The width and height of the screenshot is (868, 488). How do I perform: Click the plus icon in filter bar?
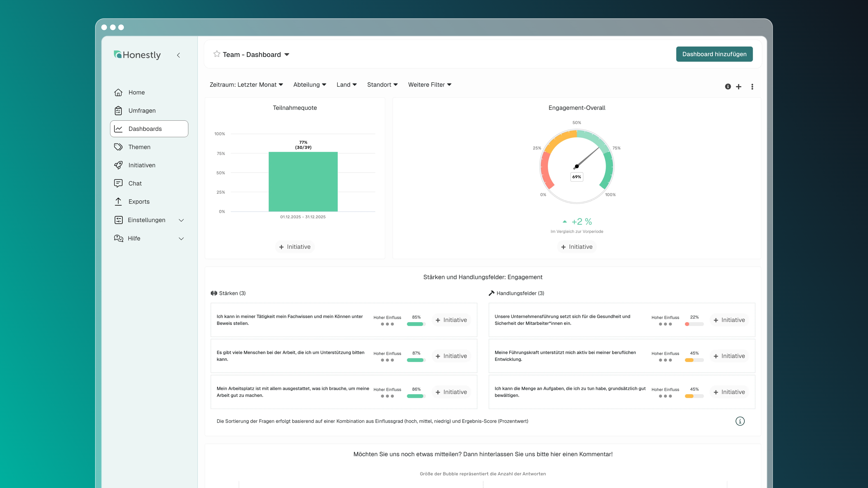(x=739, y=87)
